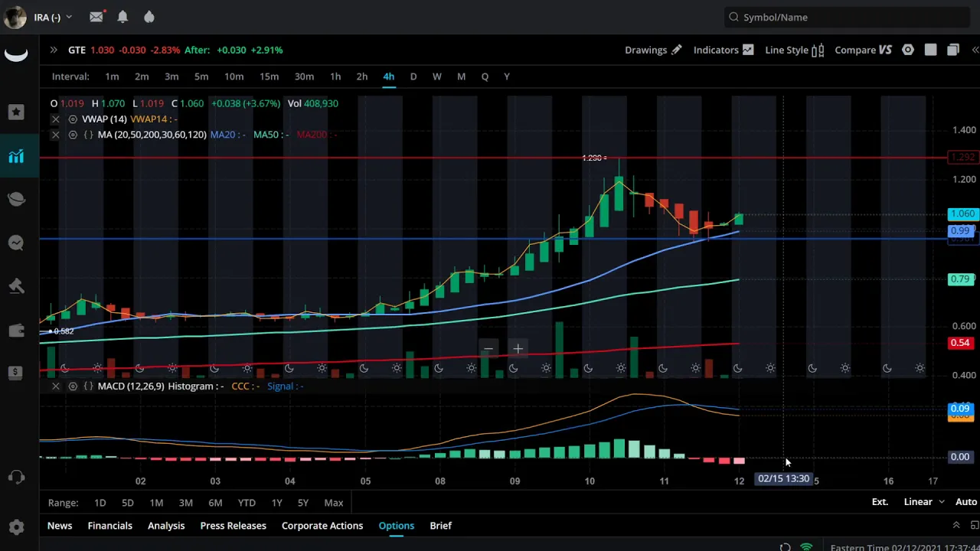Set the range to 1Y
Viewport: 980px width, 551px height.
(x=276, y=503)
